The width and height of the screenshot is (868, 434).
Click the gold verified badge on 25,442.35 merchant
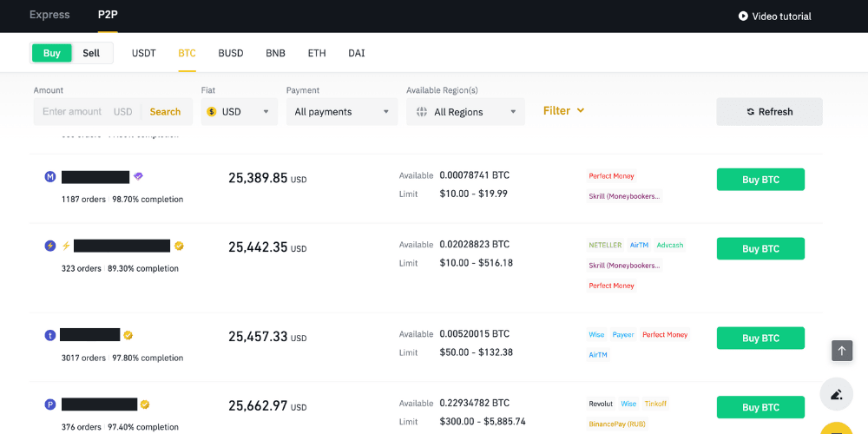179,246
